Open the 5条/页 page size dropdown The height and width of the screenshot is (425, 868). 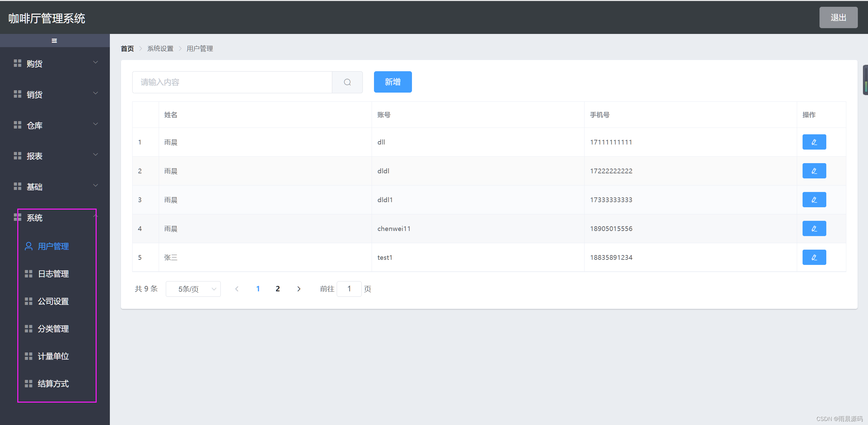coord(193,289)
